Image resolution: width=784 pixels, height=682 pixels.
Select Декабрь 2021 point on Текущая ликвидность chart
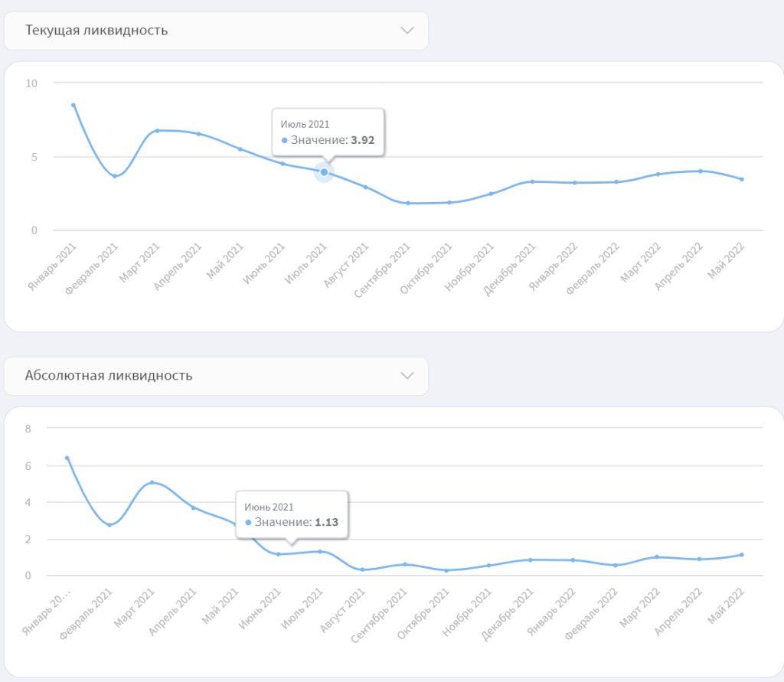tap(533, 181)
